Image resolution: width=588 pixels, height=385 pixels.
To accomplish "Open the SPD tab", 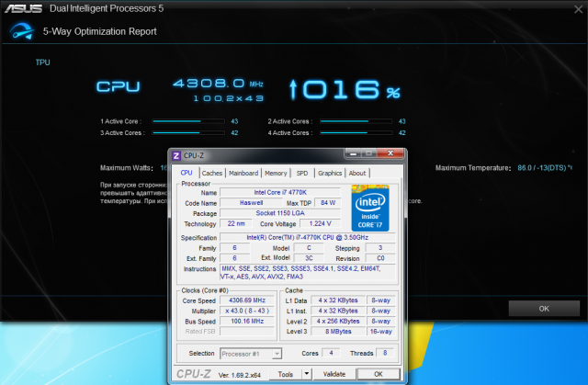I will (302, 173).
